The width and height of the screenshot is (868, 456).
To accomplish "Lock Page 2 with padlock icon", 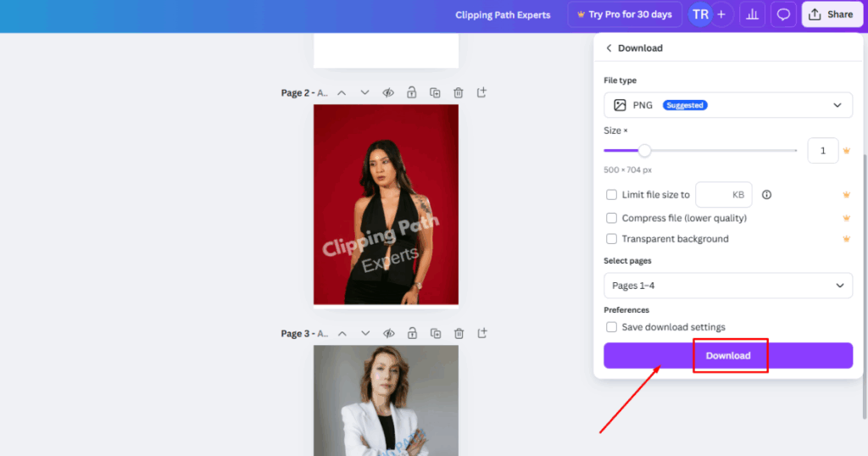I will pyautogui.click(x=411, y=92).
